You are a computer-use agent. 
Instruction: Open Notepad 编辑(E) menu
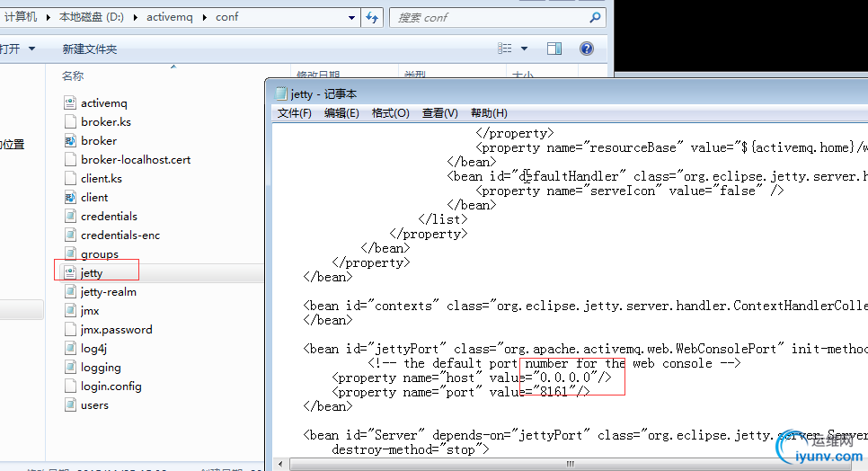tap(341, 113)
